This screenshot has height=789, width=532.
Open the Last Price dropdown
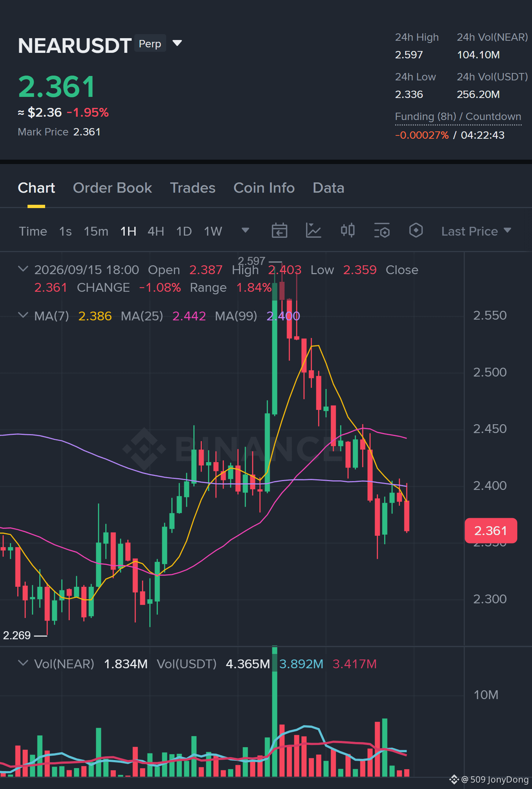pyautogui.click(x=476, y=231)
